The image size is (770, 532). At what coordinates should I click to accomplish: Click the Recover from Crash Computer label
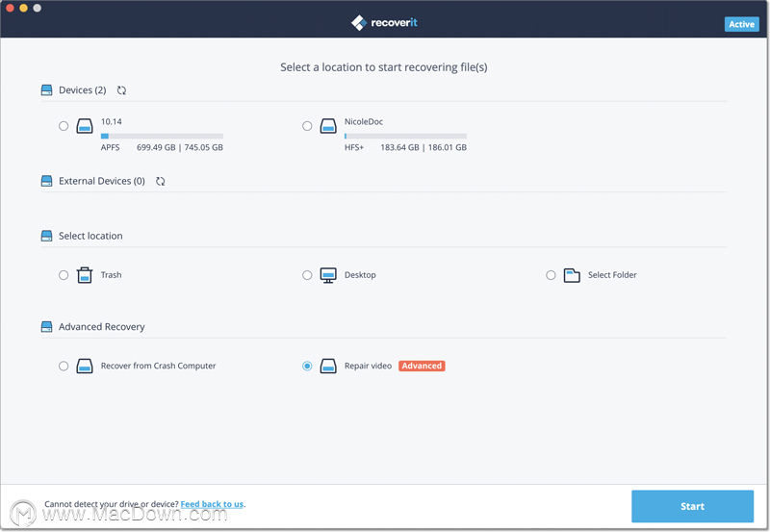pos(158,367)
